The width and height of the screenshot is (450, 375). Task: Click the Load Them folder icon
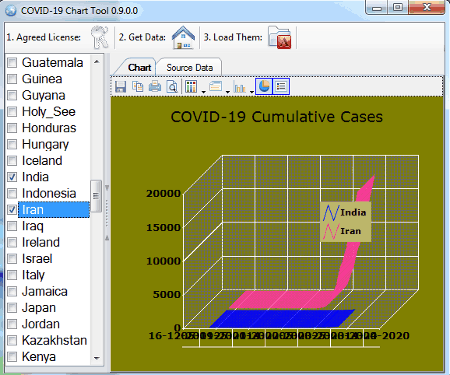280,37
